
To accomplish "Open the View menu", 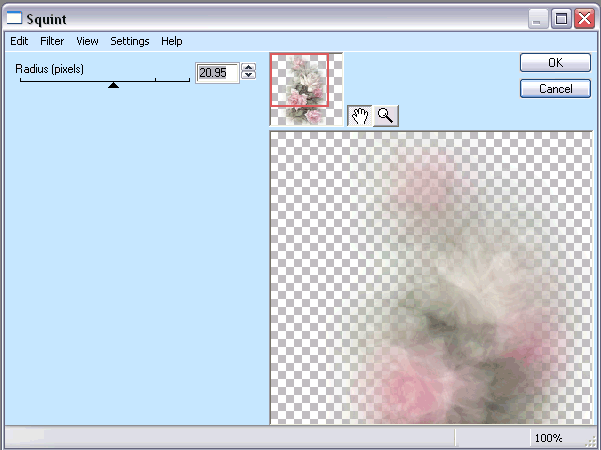I will pos(87,41).
